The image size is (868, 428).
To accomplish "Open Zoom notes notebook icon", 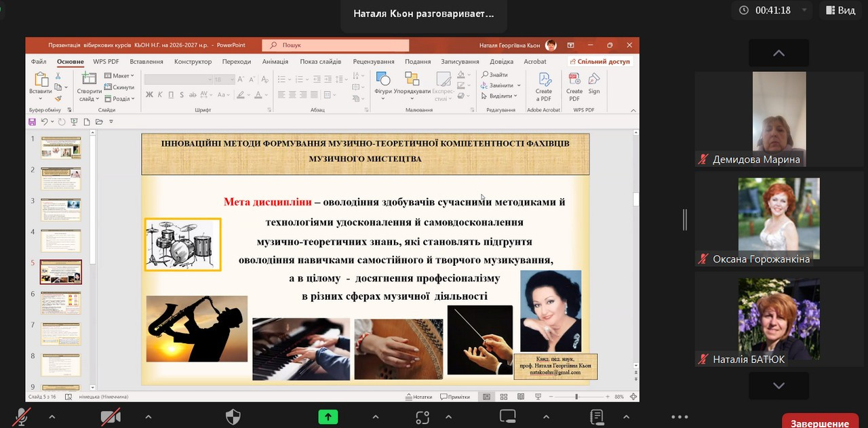I will [x=597, y=417].
